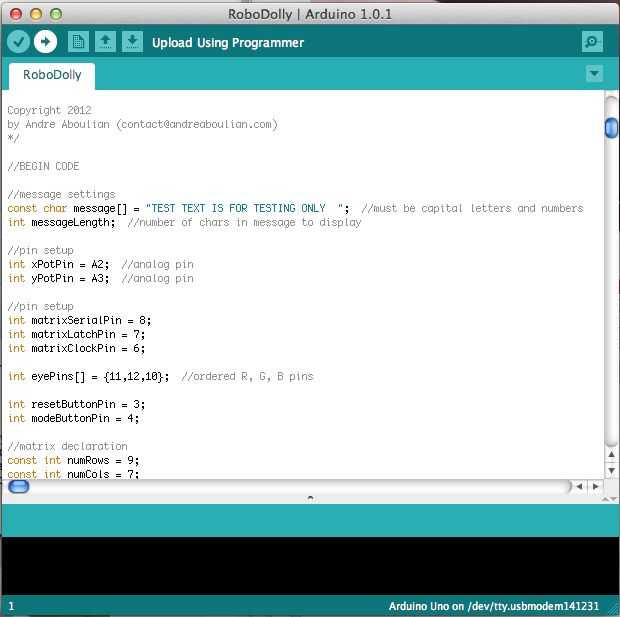Viewport: 620px width, 617px height.
Task: Click the line number 1 in status bar
Action: pyautogui.click(x=11, y=606)
